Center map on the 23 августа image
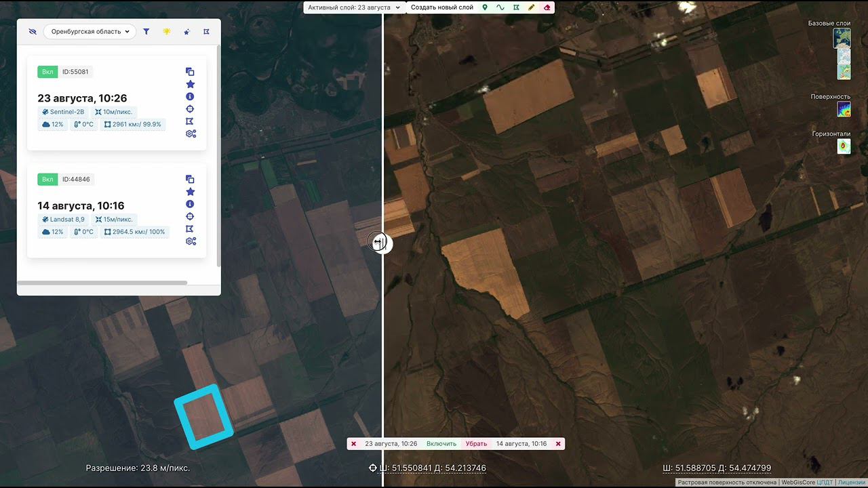The width and height of the screenshot is (868, 488). click(191, 109)
